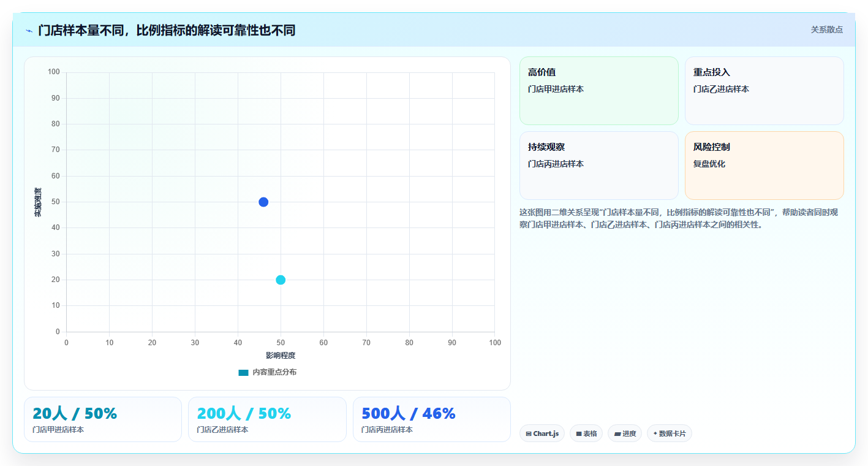Screen dimensions: 868x466
Task: Click the 门店丙进店样本 label under 500人
Action: pos(387,430)
